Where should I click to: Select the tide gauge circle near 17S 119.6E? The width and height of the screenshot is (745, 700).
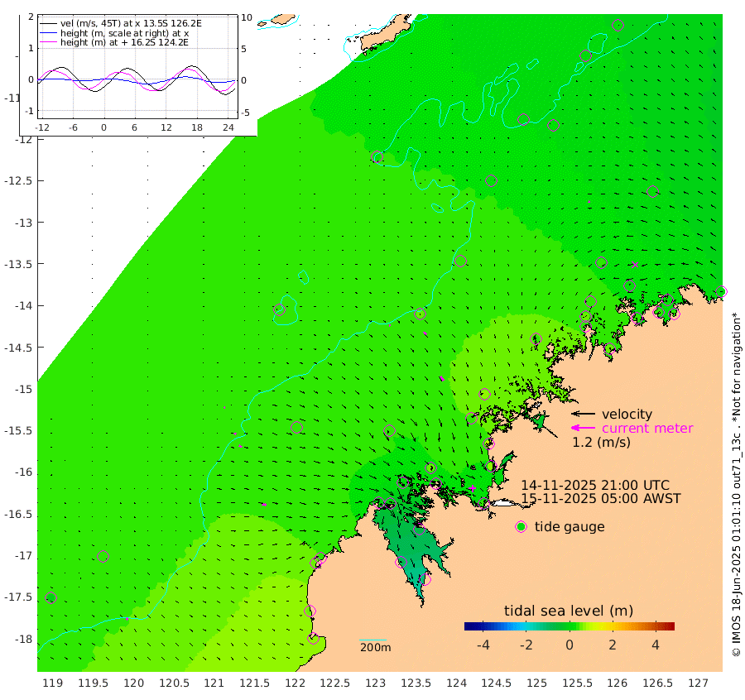pyautogui.click(x=103, y=556)
